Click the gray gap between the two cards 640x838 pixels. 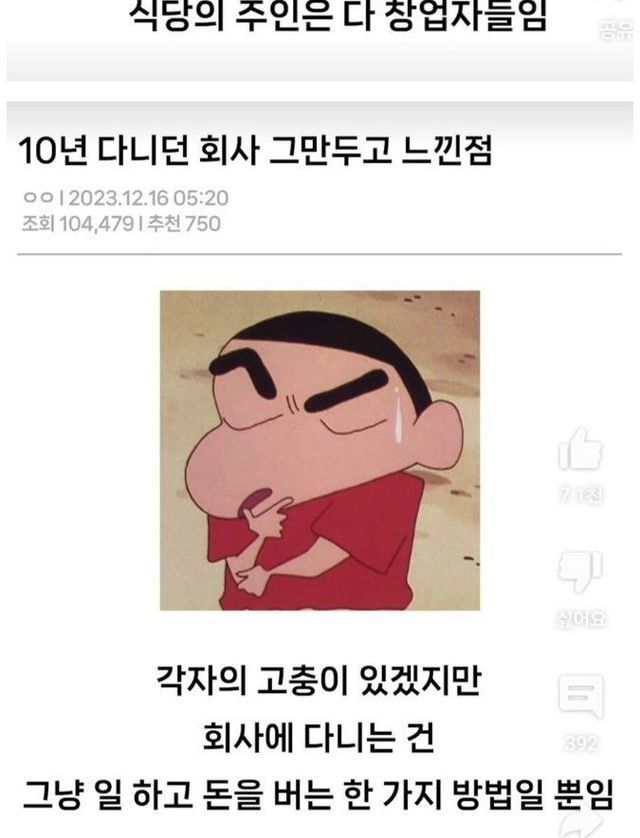coord(319,91)
